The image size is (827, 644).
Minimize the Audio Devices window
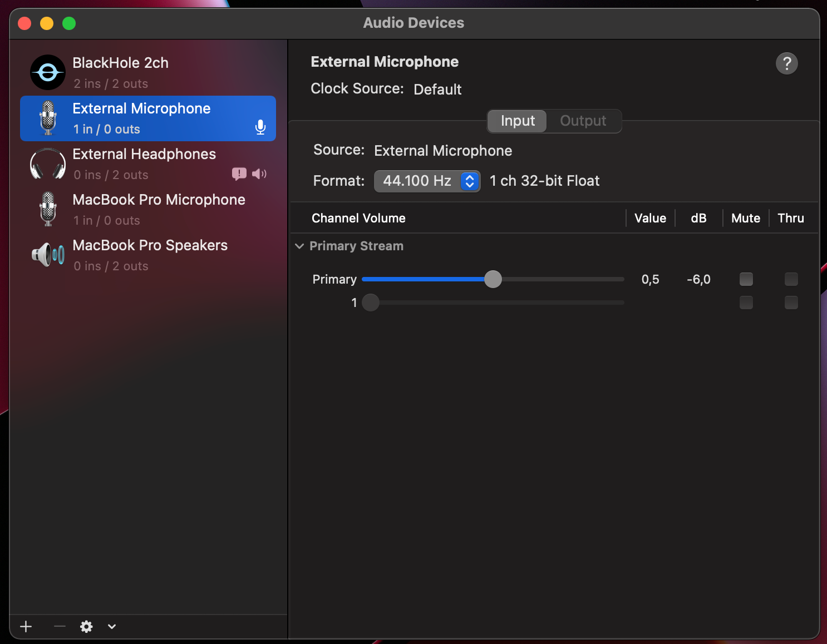coord(47,23)
